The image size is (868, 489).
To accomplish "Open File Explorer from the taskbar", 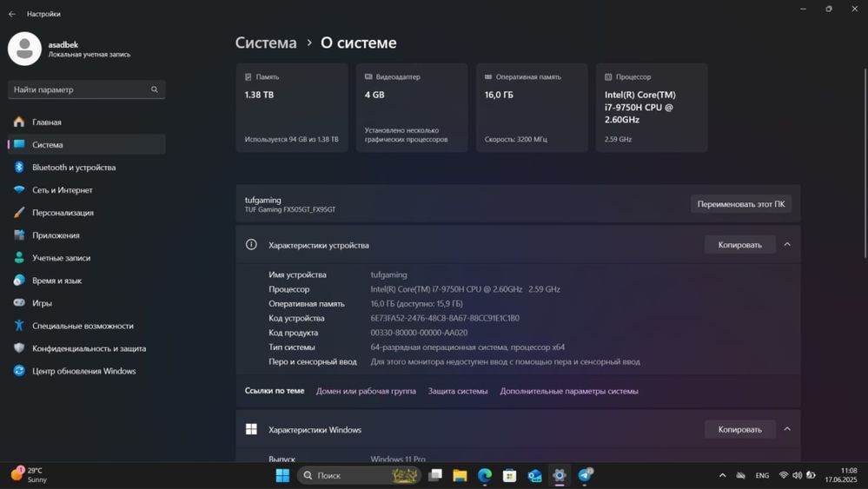I will tap(460, 475).
